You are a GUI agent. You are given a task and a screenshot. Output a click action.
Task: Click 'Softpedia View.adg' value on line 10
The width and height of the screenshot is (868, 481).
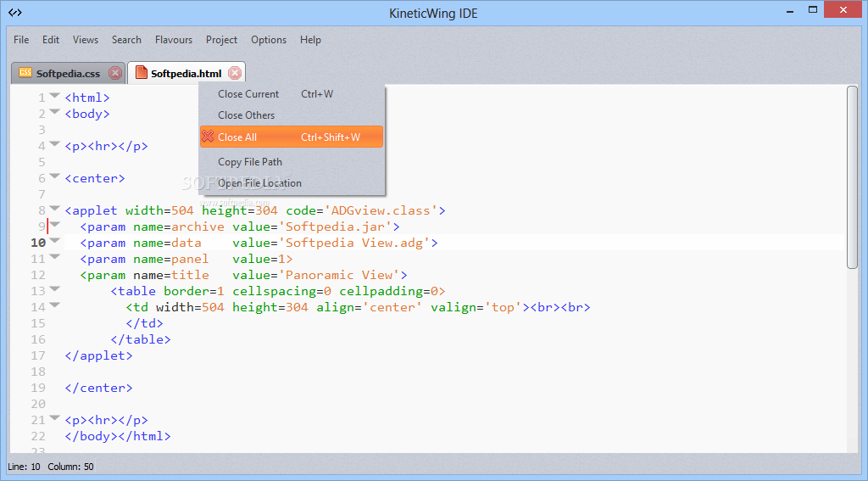pyautogui.click(x=354, y=243)
